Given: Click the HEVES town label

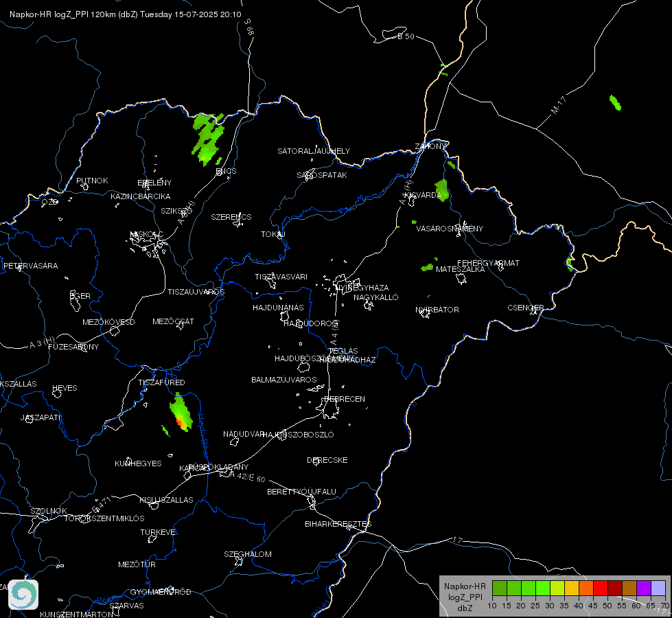Looking at the screenshot, I should (x=65, y=388).
